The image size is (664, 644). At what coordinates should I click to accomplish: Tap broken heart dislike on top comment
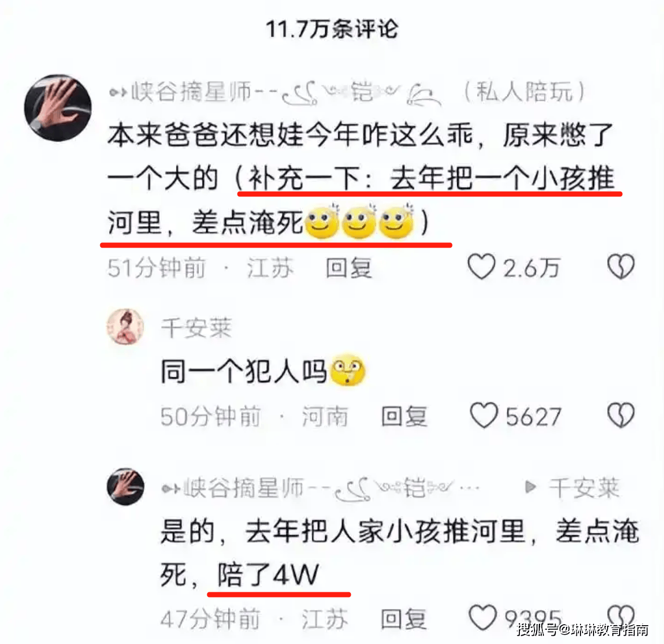(x=621, y=267)
